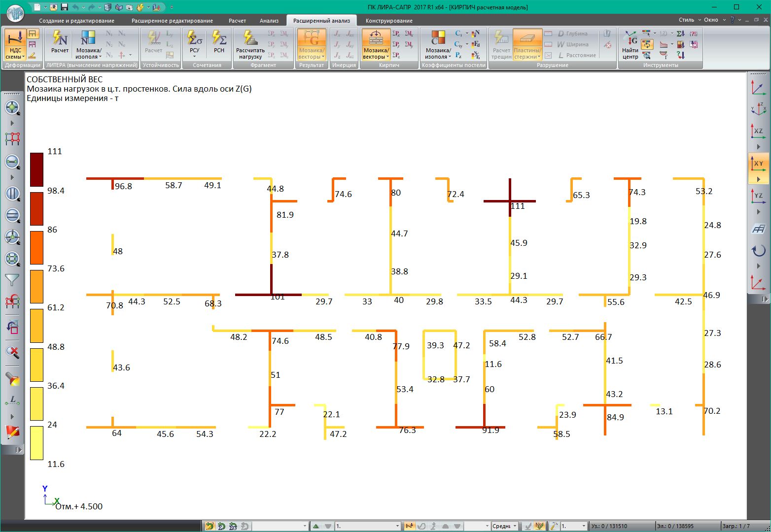The height and width of the screenshot is (532, 771).
Task: Click Рассчитать нагрузку in Фрагмент group
Action: 250,45
